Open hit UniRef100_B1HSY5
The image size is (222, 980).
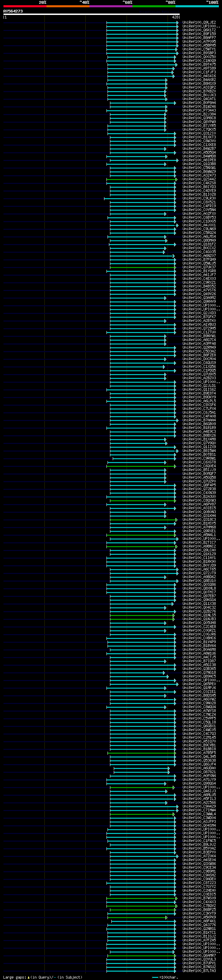pyautogui.click(x=199, y=523)
